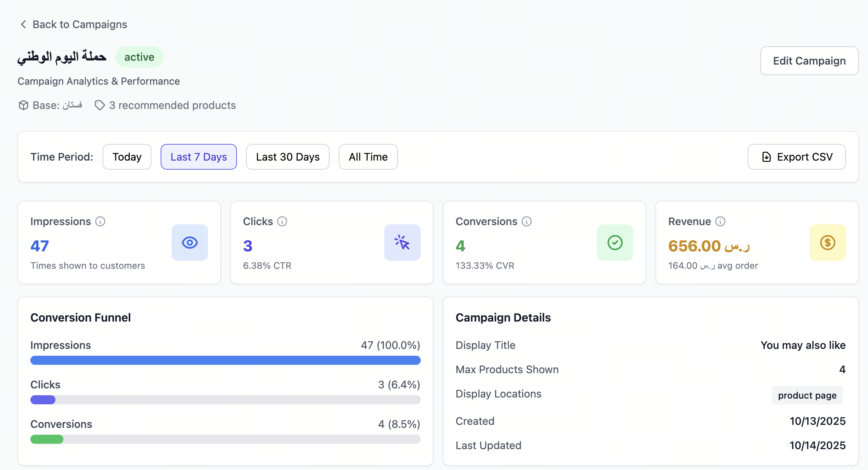
Task: Click the Revenue info icon
Action: [720, 221]
